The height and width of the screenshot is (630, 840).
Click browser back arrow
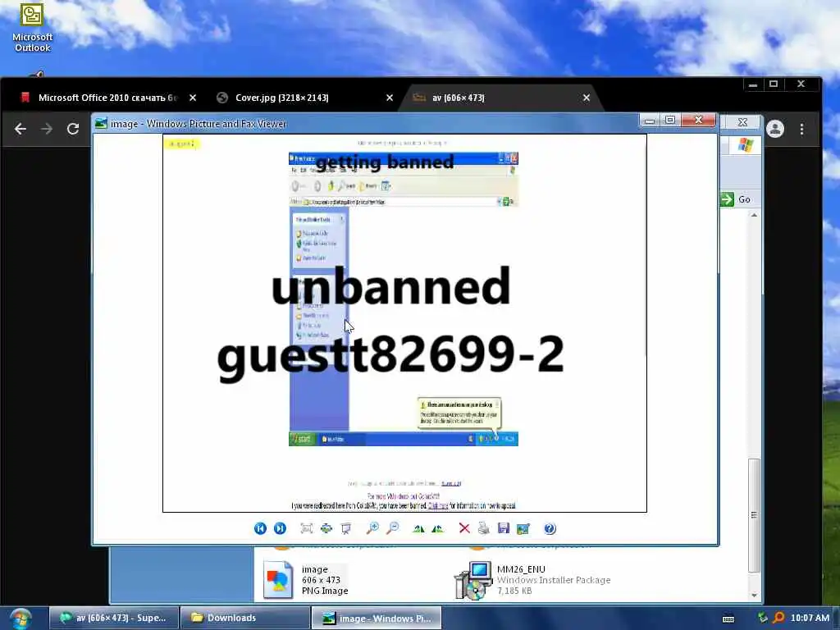21,129
